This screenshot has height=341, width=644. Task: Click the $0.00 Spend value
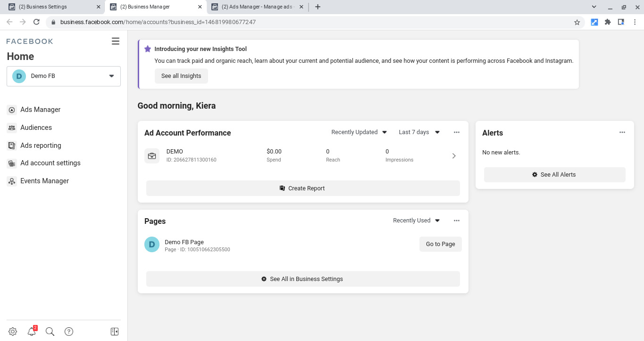coord(274,152)
